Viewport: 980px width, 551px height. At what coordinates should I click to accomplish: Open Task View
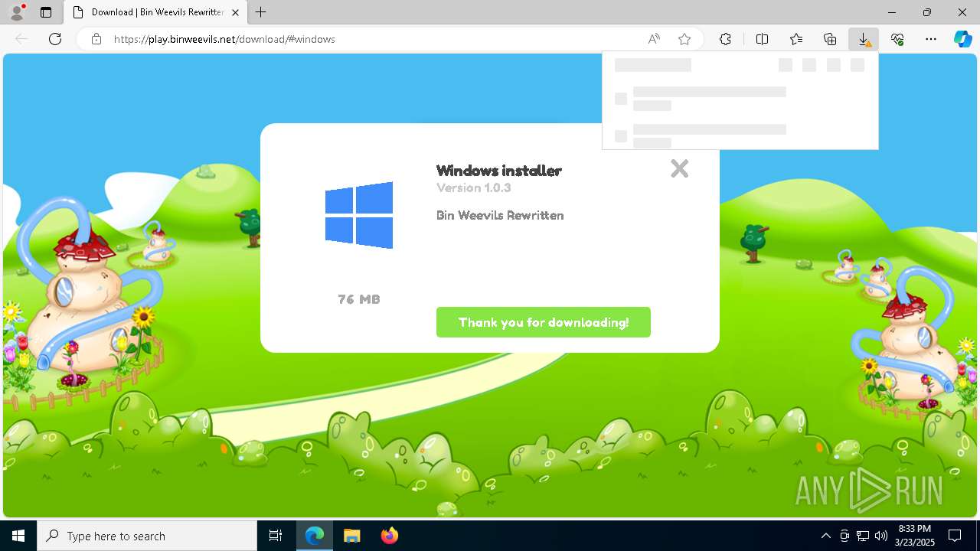(x=276, y=536)
